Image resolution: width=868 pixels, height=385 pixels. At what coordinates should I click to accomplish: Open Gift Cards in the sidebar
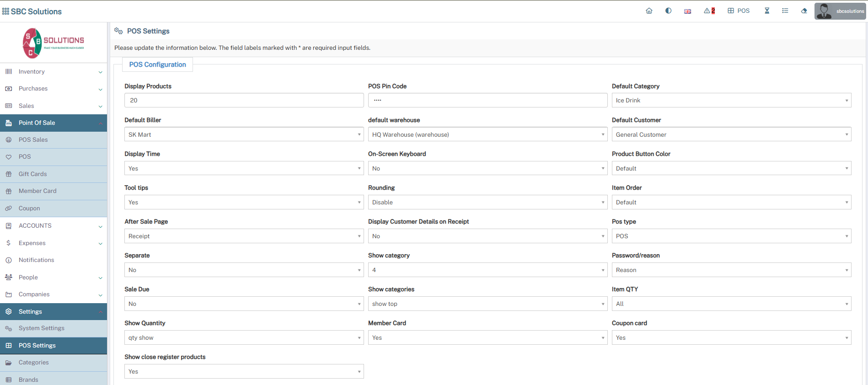pyautogui.click(x=32, y=174)
